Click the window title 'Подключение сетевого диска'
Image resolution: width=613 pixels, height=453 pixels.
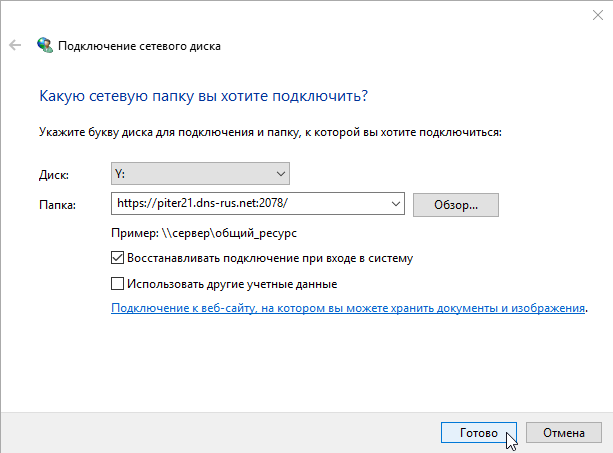[x=140, y=46]
